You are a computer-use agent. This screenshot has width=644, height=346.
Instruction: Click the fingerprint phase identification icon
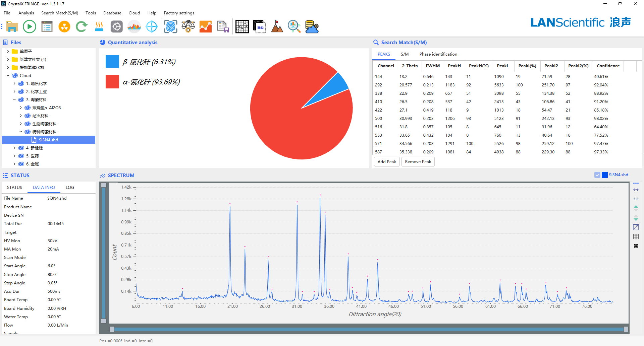coord(170,27)
